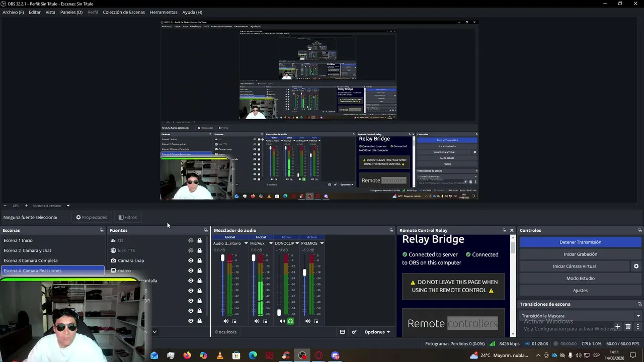Unlock the kick TTS source
The height and width of the screenshot is (362, 644).
200,250
